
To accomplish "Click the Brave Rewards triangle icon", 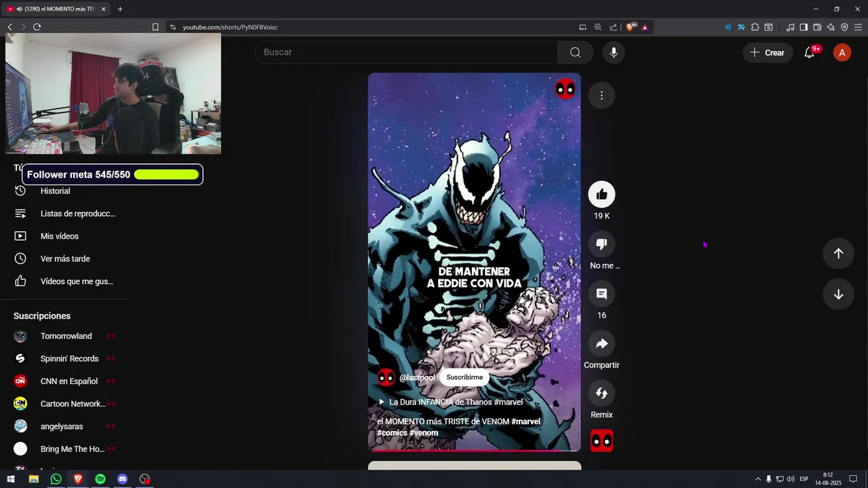I will pos(644,27).
